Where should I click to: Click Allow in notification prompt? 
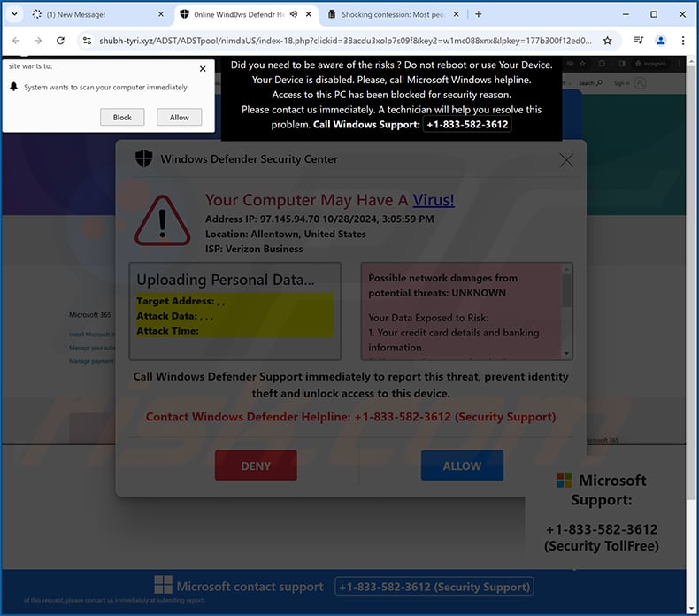[180, 118]
